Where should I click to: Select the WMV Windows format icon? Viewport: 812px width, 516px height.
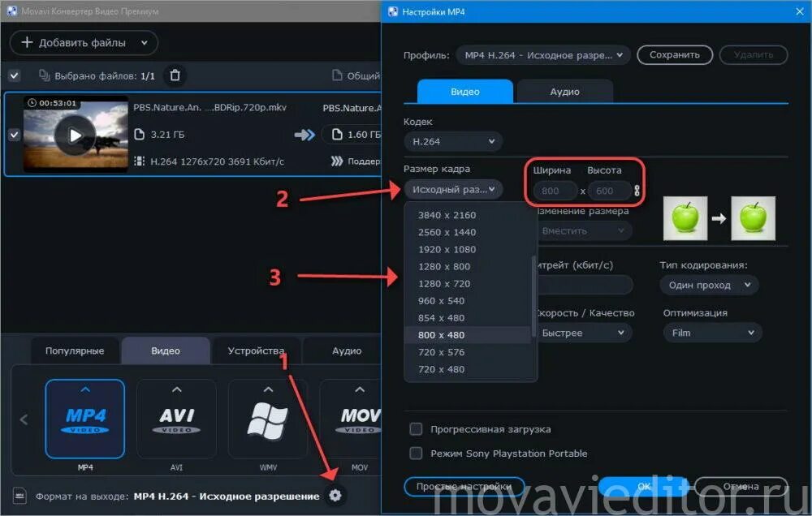tap(268, 419)
